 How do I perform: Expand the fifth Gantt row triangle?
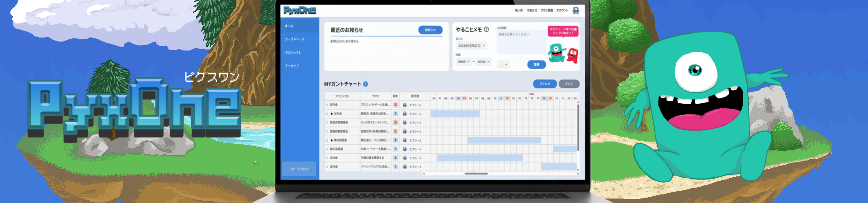[332, 140]
